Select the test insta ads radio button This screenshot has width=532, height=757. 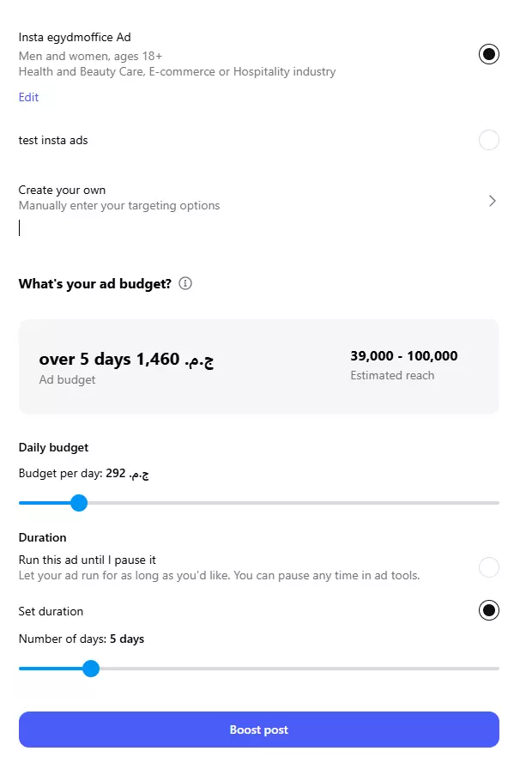pos(488,140)
